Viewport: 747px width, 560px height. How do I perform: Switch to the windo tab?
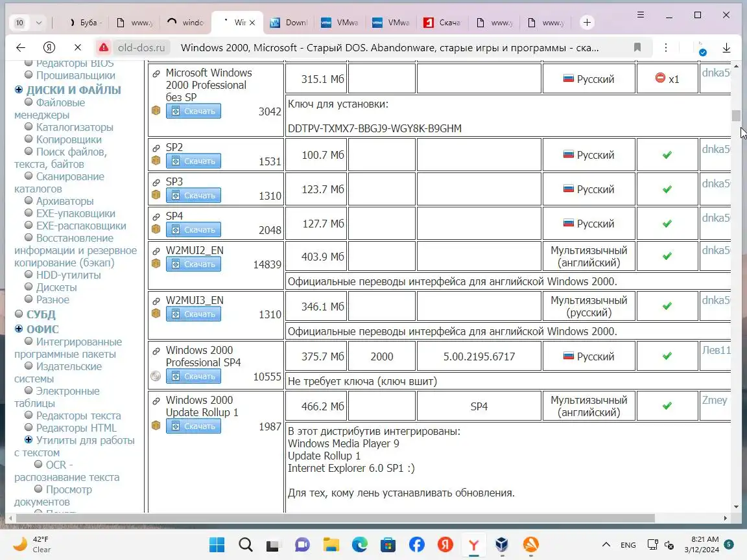coord(186,23)
